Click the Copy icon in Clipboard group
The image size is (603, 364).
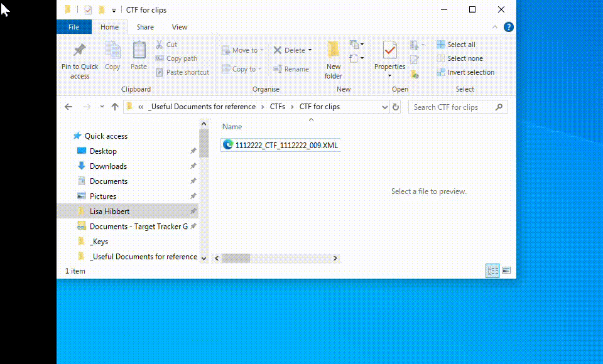[113, 51]
